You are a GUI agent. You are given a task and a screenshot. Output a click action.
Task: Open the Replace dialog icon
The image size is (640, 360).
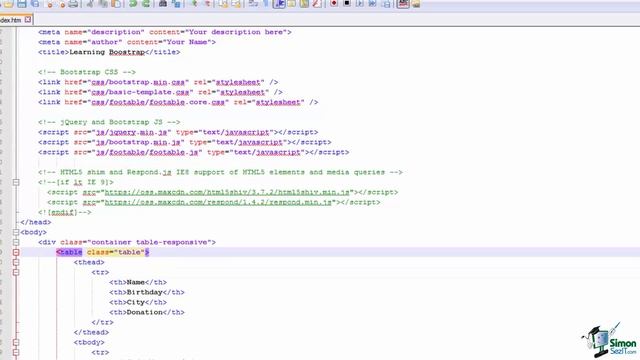[176, 4]
